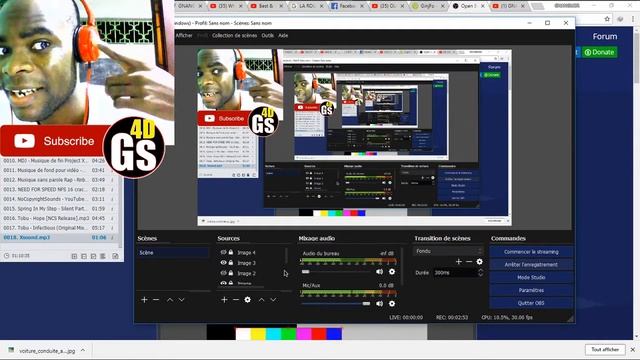Screen dimensions: 640x360
Task: Open the Afficher menu in OBS
Action: (x=184, y=36)
